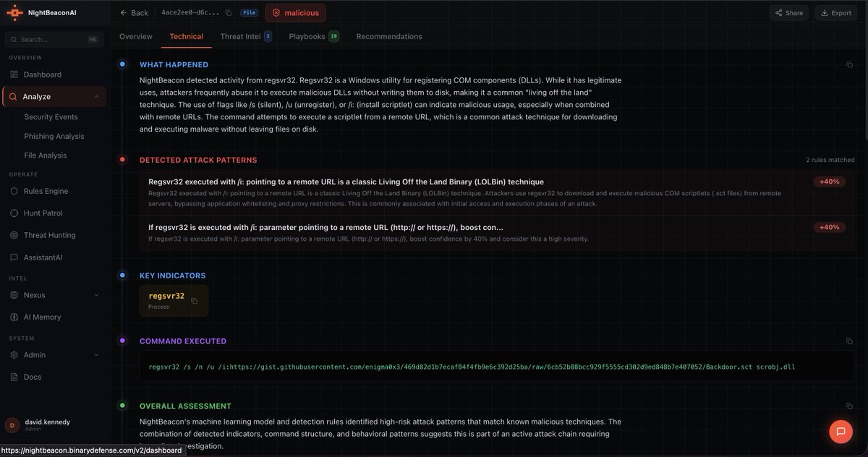Click the malicious verdict badge
This screenshot has height=457, width=868.
pos(295,13)
